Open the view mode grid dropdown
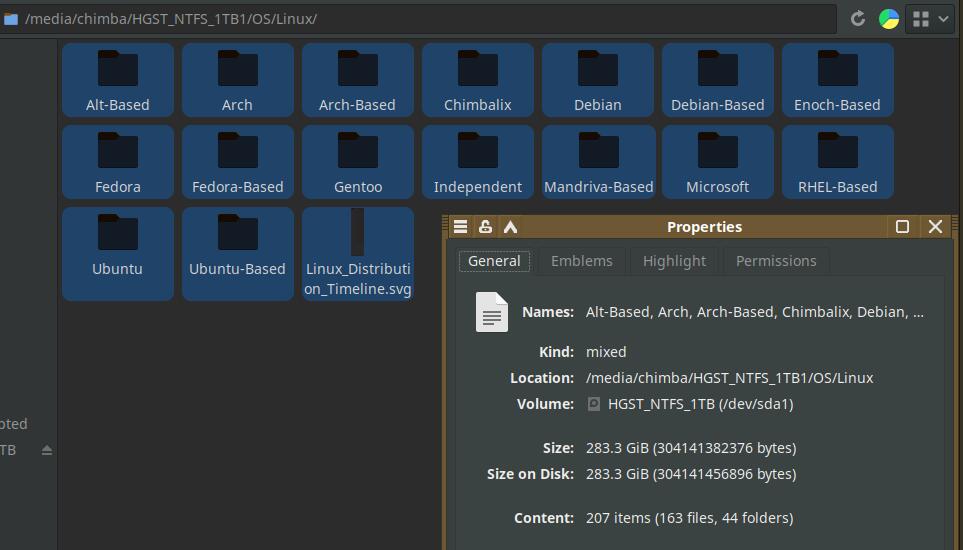The width and height of the screenshot is (963, 550). (930, 19)
